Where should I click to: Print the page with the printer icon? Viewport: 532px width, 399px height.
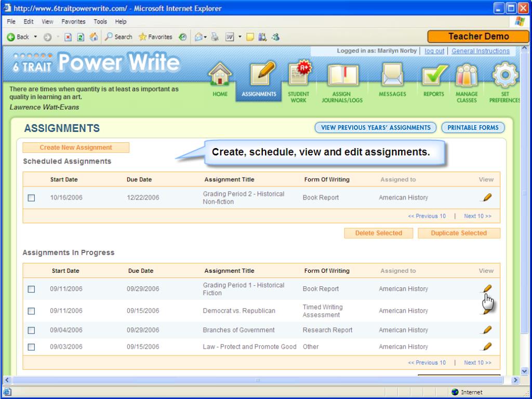pyautogui.click(x=215, y=37)
